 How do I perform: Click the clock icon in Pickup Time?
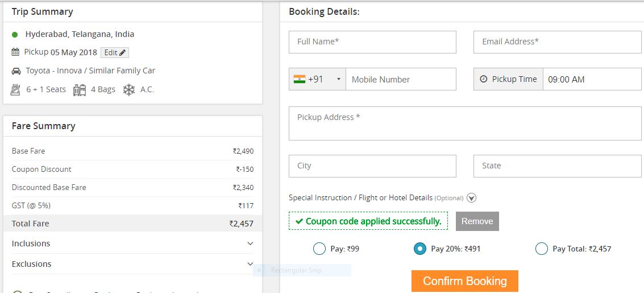click(x=484, y=79)
